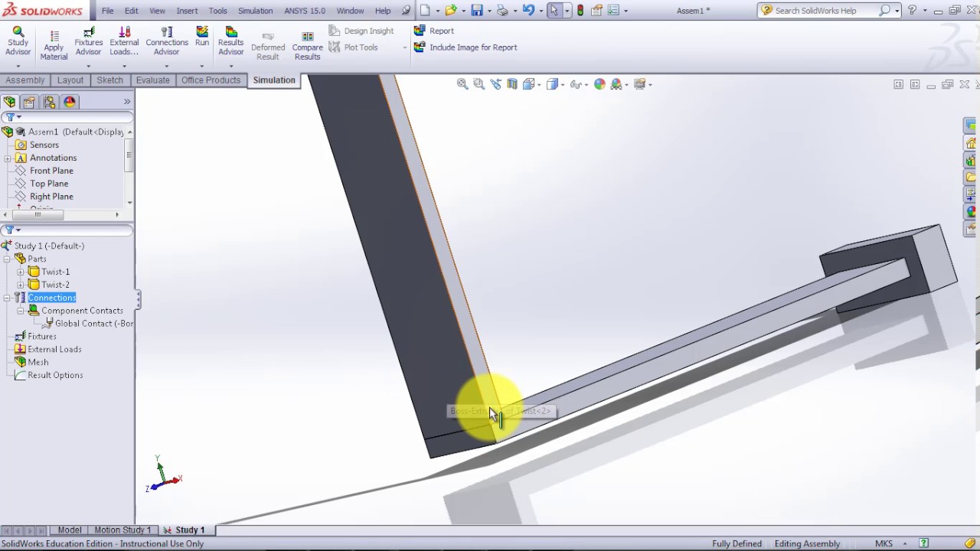
Task: Switch to the Sketch tab
Action: tap(109, 80)
